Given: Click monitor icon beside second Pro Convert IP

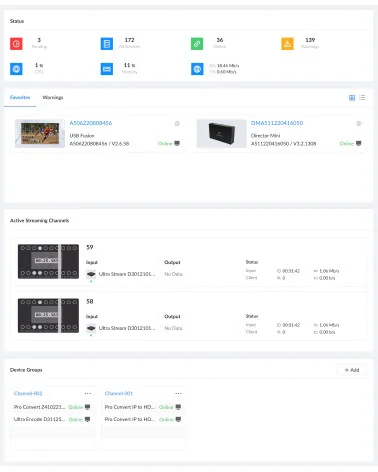Looking at the screenshot, I should (x=178, y=419).
